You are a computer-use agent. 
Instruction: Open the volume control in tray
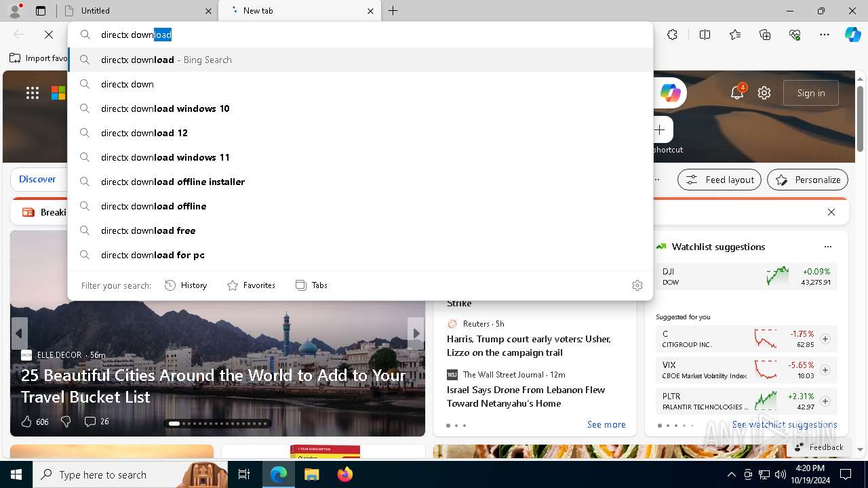pos(781,474)
